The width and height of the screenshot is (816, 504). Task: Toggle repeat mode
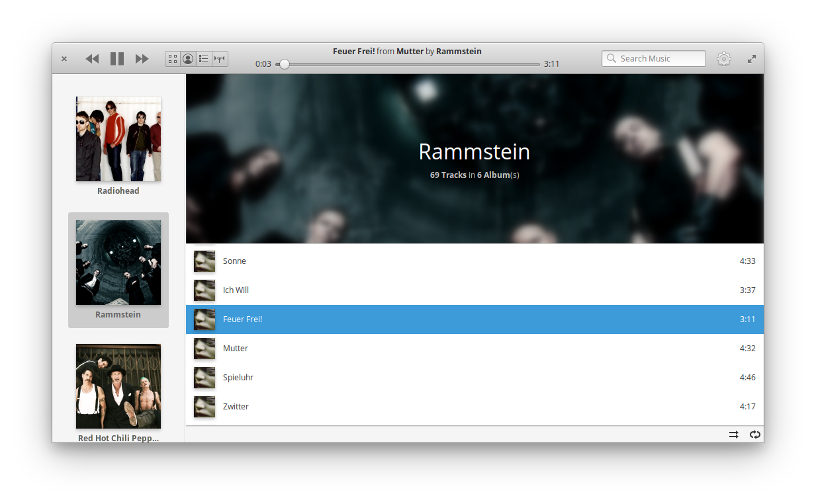tap(755, 435)
